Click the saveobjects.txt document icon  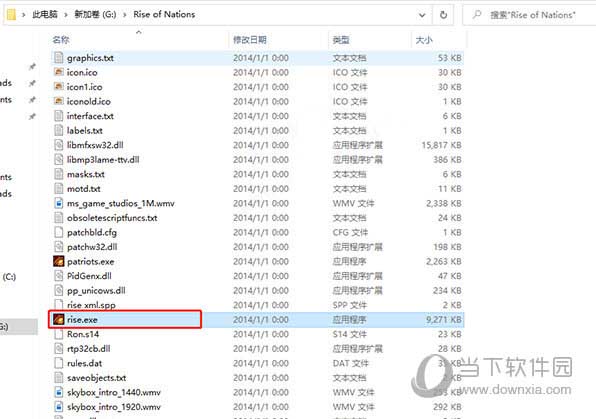click(59, 378)
